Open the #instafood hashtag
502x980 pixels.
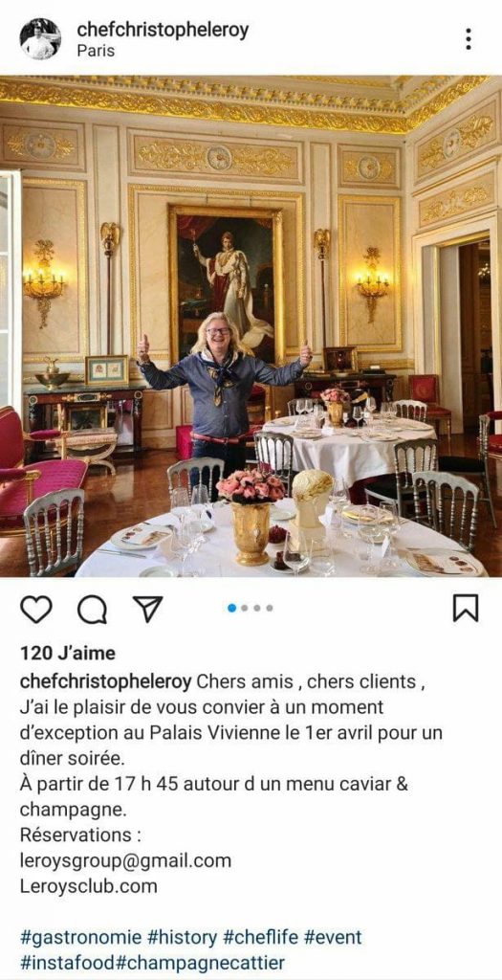pos(68,963)
